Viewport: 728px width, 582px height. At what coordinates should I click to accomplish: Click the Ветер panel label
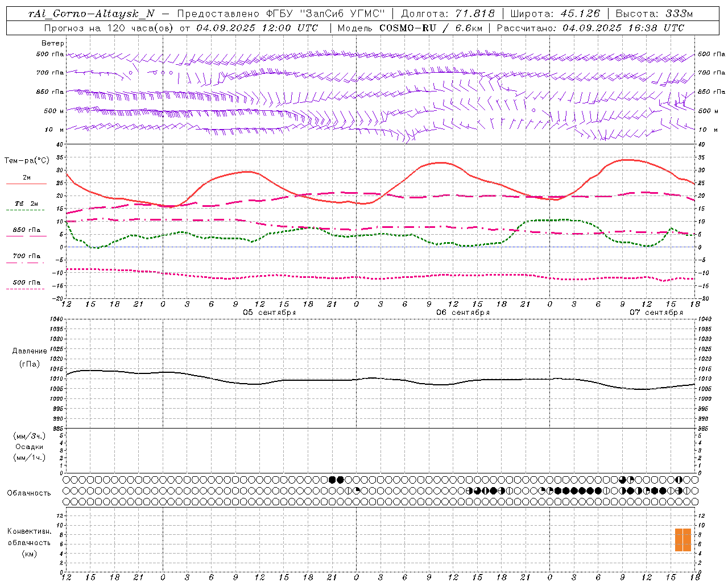pyautogui.click(x=53, y=43)
